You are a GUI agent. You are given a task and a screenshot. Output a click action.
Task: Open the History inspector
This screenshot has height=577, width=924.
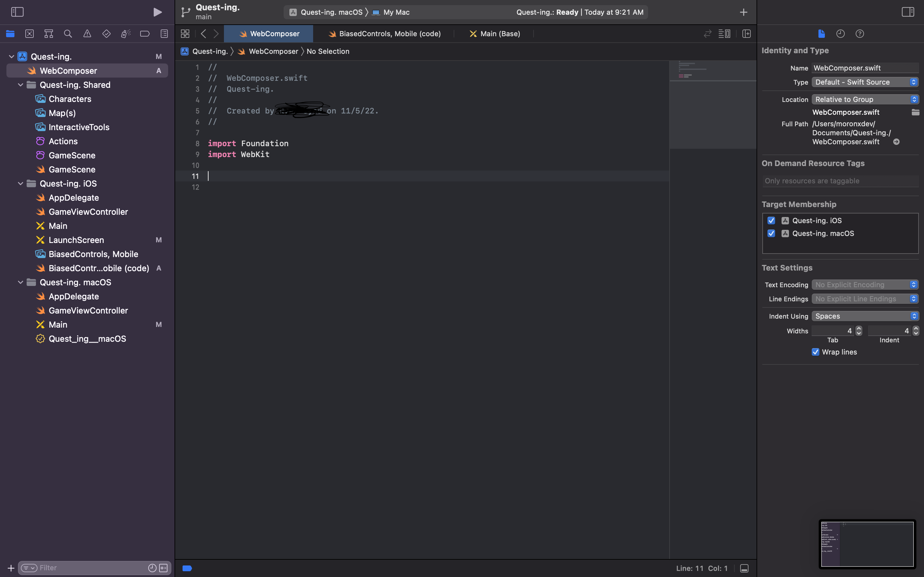point(840,34)
